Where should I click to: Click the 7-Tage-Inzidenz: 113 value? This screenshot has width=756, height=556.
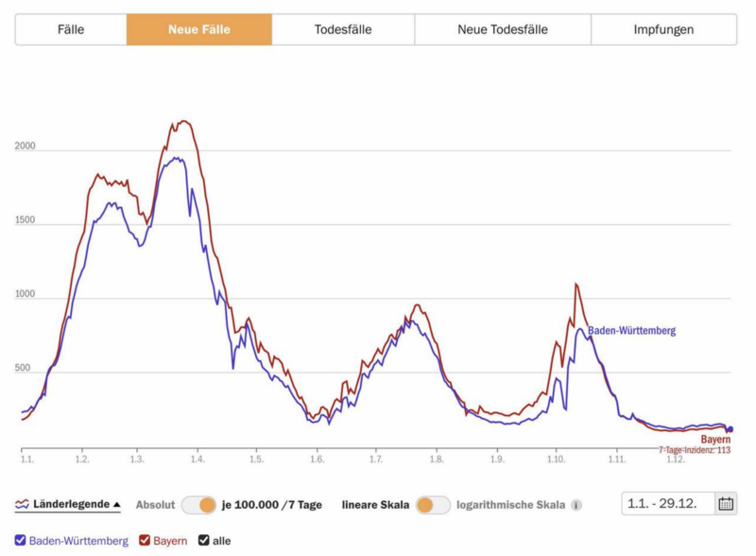pyautogui.click(x=695, y=450)
